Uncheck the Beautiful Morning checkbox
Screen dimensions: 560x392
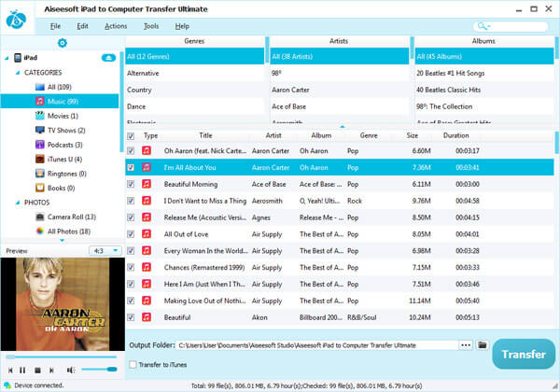pyautogui.click(x=131, y=184)
